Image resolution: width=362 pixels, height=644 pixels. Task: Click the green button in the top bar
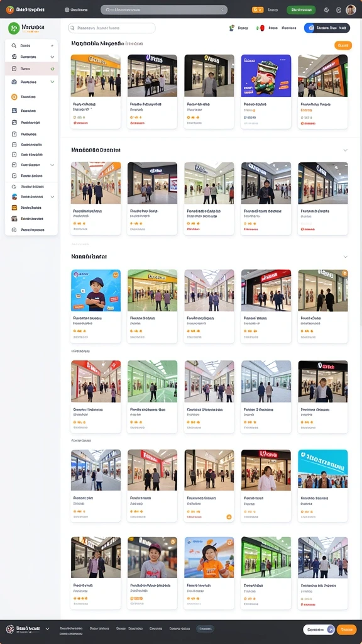click(x=301, y=10)
